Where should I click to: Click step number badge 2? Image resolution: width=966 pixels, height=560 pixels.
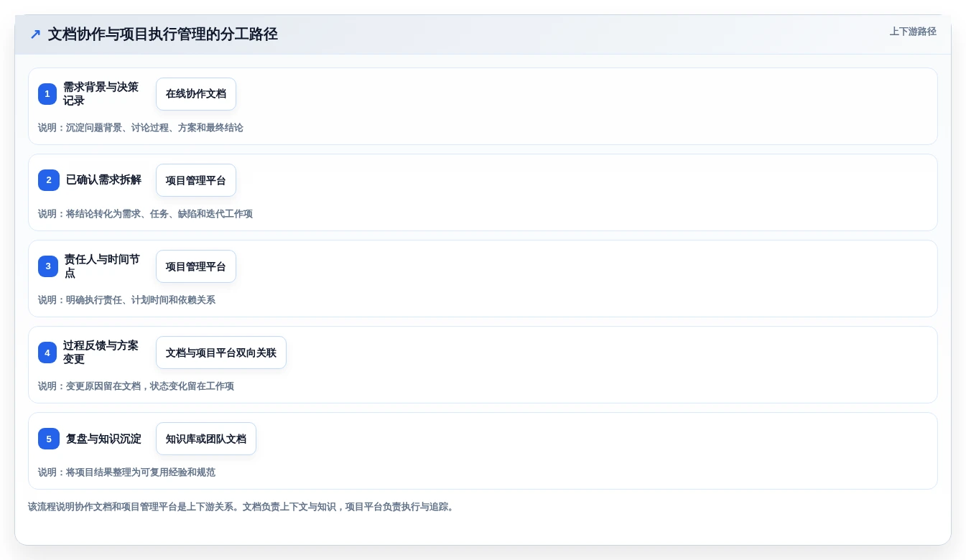[49, 180]
